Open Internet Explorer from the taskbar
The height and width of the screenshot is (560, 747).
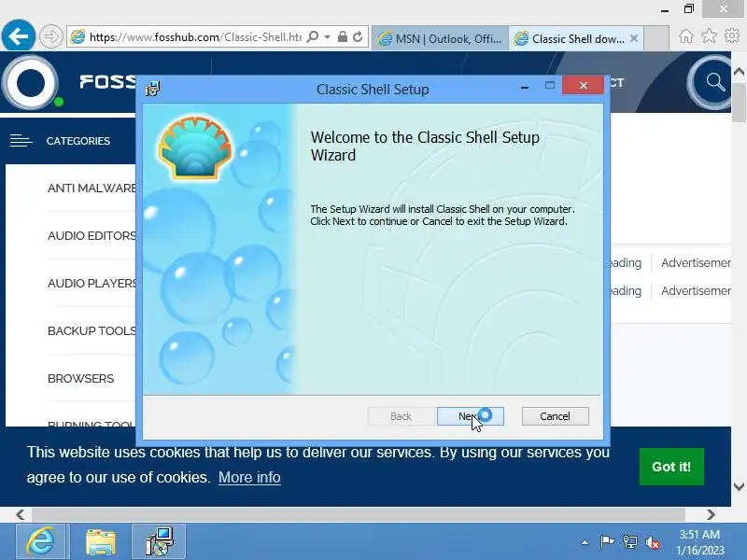(x=41, y=542)
